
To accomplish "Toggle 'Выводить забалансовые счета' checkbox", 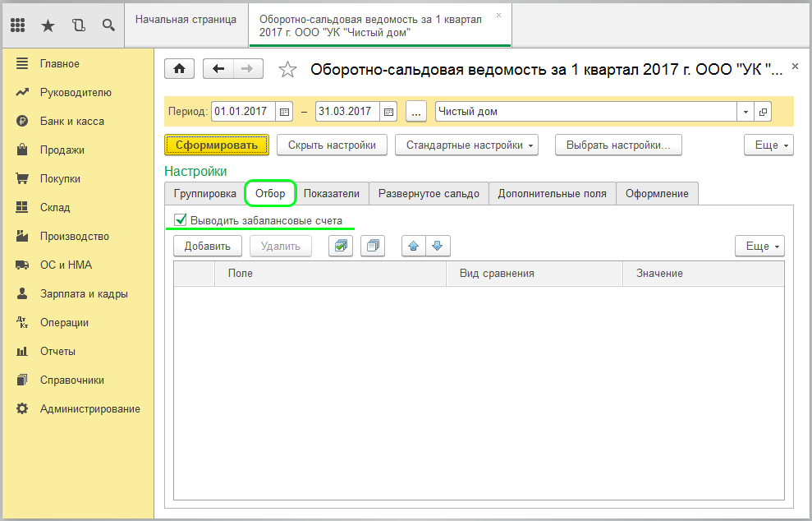I will [181, 219].
